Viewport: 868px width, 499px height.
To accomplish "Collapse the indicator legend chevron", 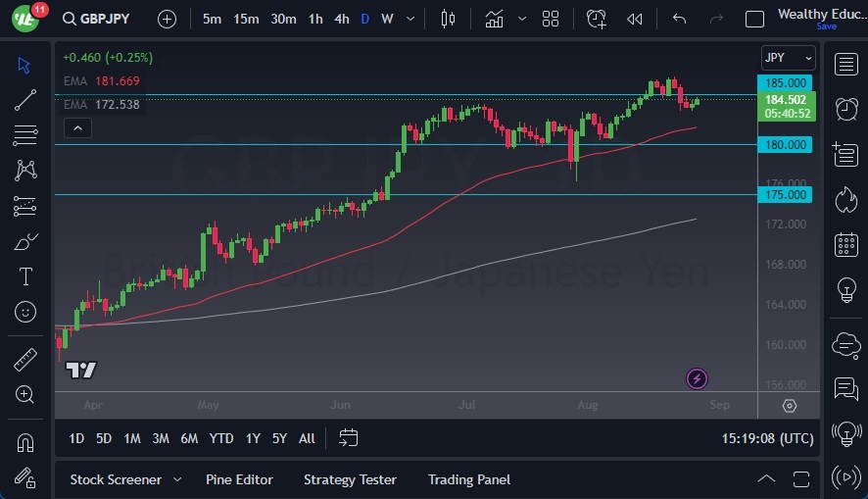I will (x=76, y=127).
